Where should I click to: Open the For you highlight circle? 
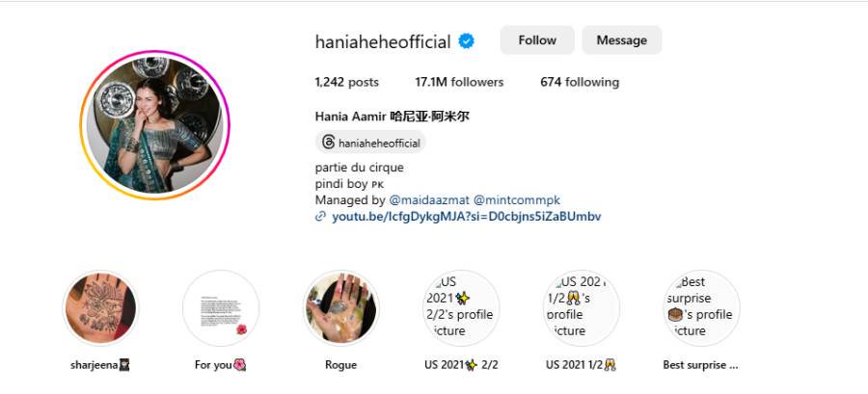[221, 308]
